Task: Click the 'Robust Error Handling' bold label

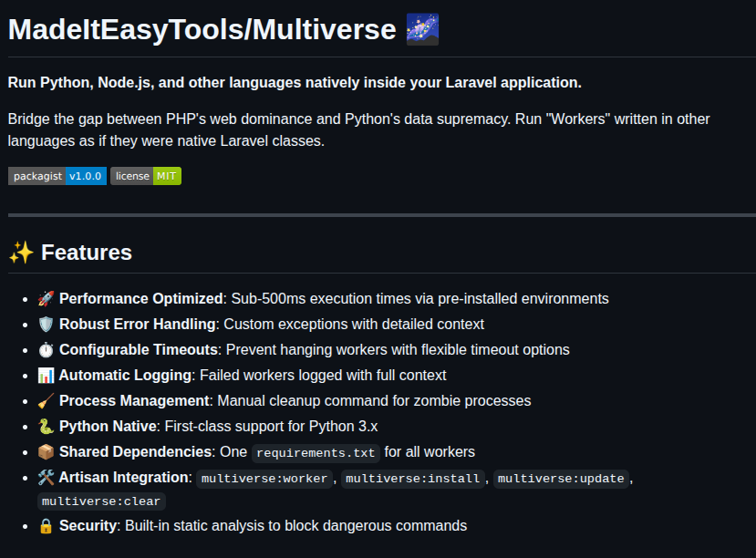Action: pos(138,325)
